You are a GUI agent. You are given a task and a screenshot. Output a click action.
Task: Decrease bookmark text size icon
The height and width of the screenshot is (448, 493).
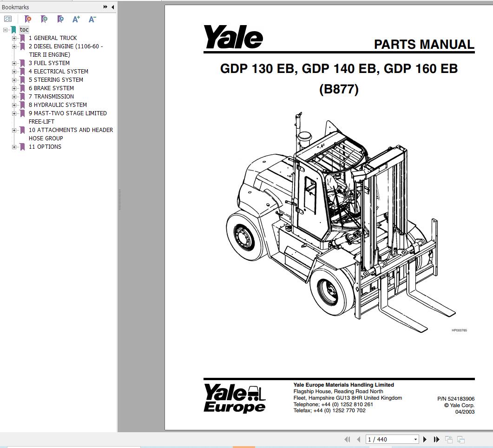point(92,19)
